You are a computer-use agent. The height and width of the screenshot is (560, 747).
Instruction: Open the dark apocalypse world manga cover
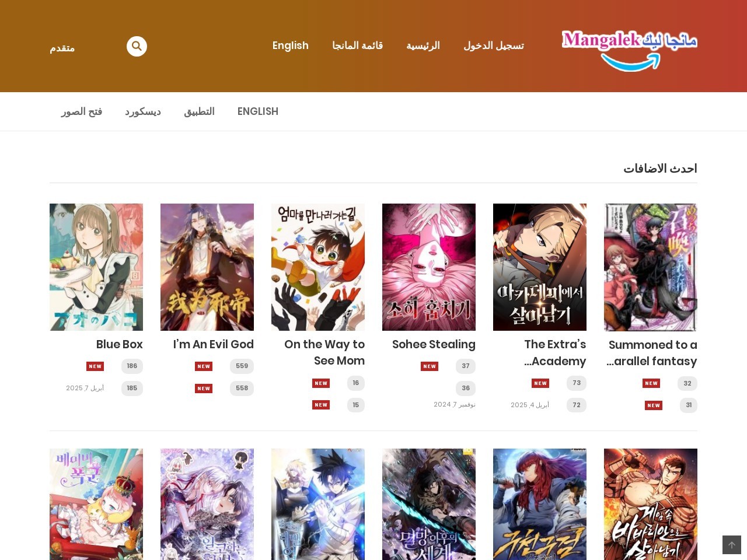[429, 504]
